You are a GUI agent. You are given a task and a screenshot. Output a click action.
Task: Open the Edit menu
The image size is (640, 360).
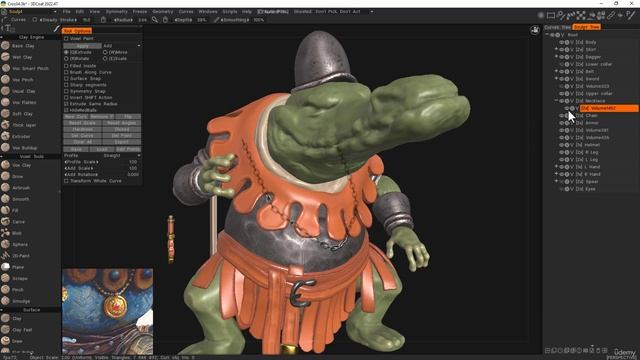[x=80, y=12]
